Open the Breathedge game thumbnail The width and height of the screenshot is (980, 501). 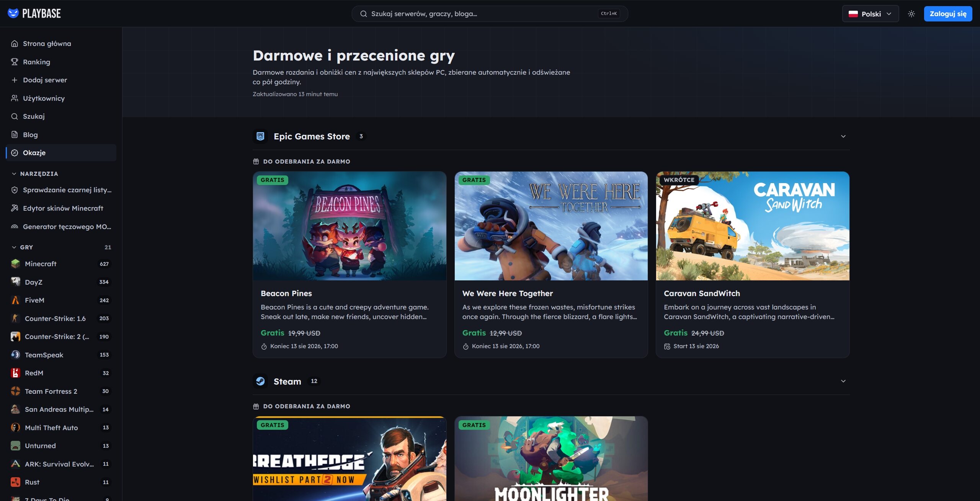tap(350, 459)
